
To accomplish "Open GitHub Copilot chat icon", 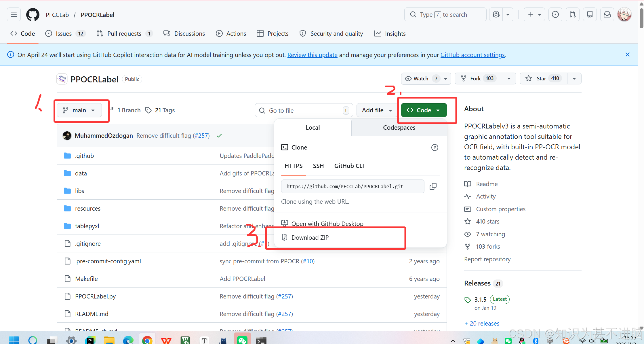I will click(x=496, y=15).
